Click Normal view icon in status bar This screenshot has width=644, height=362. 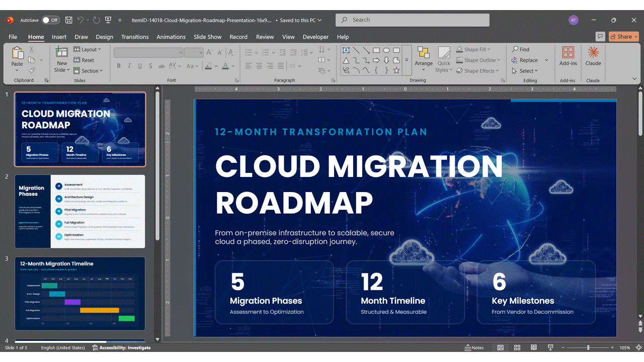point(501,347)
